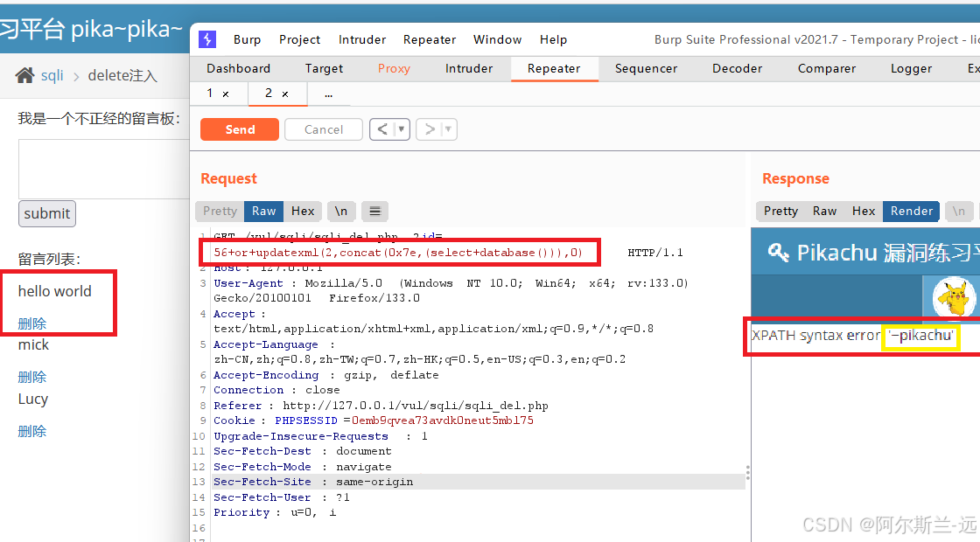Click the \n icon in the Response toolbar
Image resolution: width=980 pixels, height=542 pixels.
coord(959,211)
